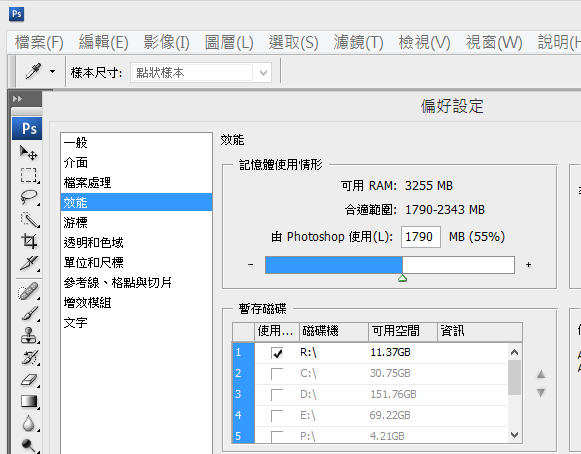Select the Brush tool
Image resolution: width=581 pixels, height=454 pixels.
coord(29,314)
